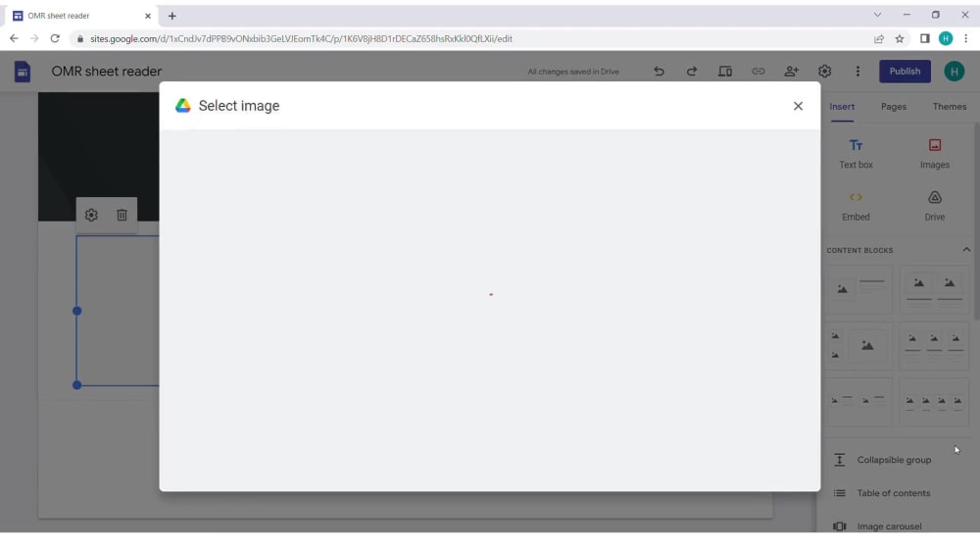The width and height of the screenshot is (980, 552).
Task: Insert Images from the sidebar
Action: 934,154
